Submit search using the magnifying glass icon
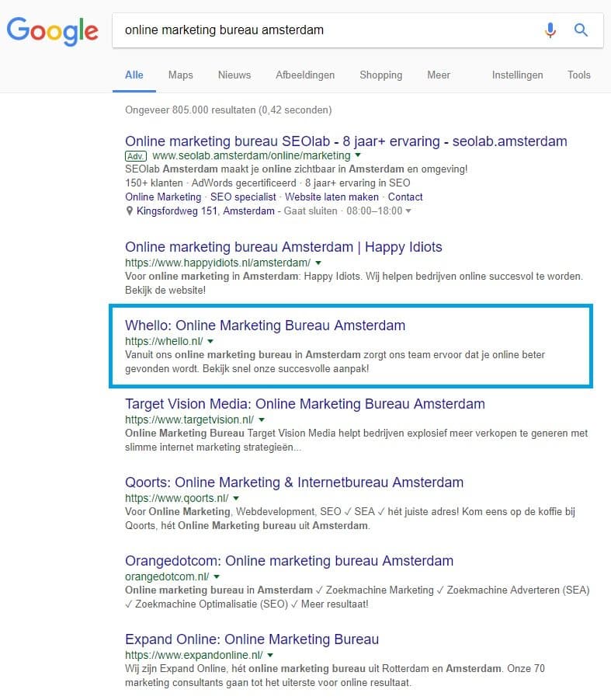611x700 pixels. [x=581, y=30]
